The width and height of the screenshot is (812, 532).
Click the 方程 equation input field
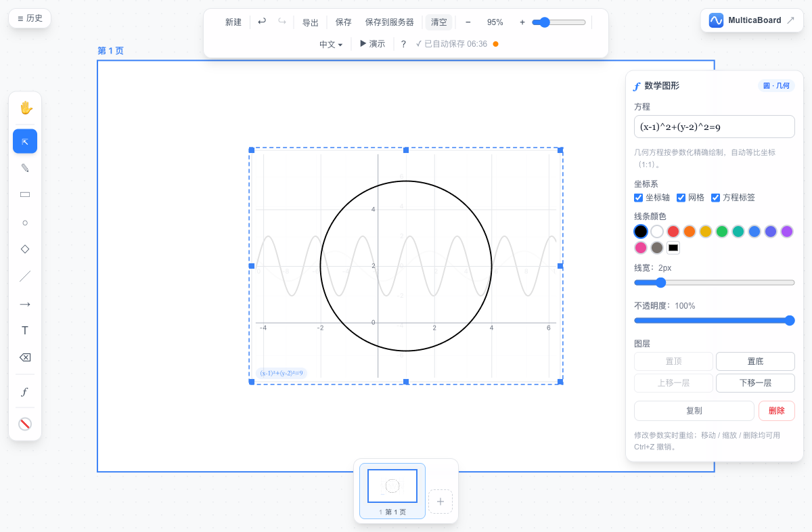[715, 127]
